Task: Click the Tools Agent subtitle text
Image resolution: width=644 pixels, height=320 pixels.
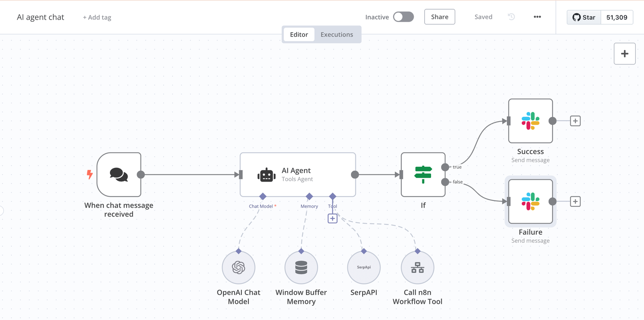Action: tap(297, 179)
